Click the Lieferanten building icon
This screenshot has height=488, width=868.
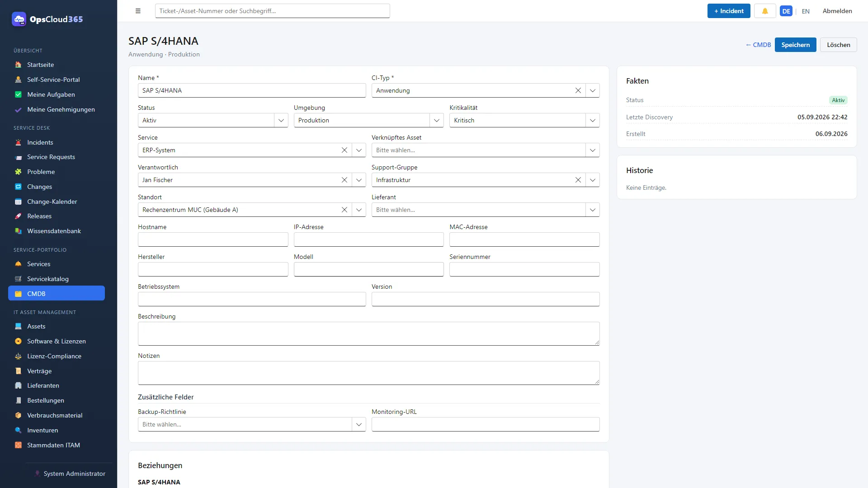pyautogui.click(x=18, y=385)
